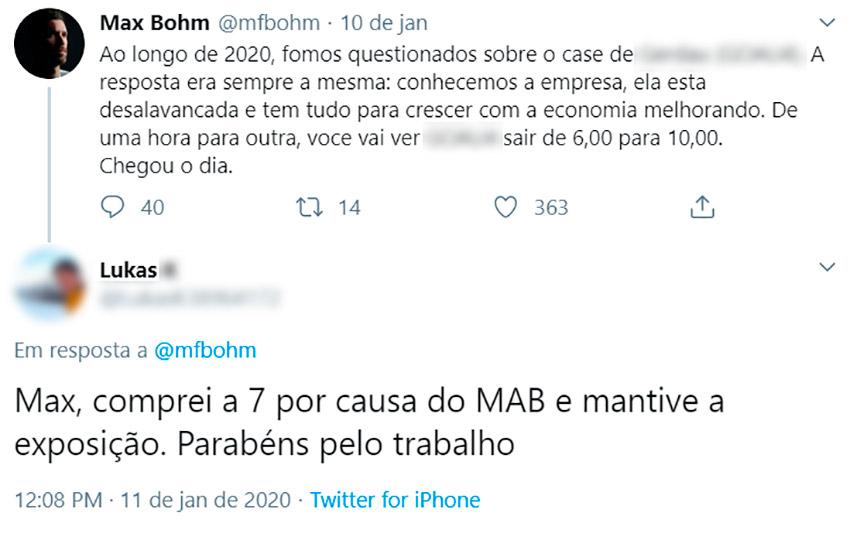Click the 40 replies count
Viewport: 850px width, 533px height.
click(152, 208)
